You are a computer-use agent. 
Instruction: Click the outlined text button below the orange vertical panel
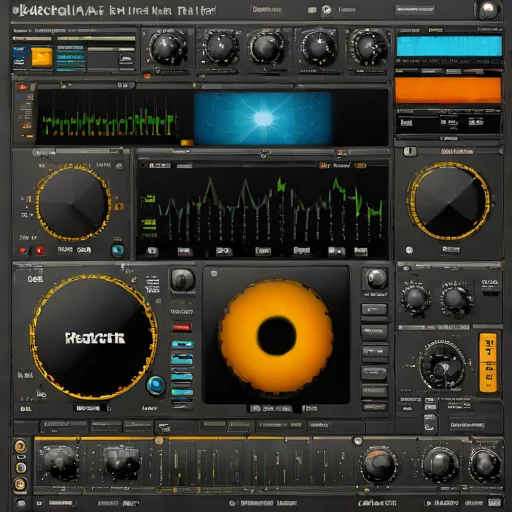pyautogui.click(x=466, y=425)
